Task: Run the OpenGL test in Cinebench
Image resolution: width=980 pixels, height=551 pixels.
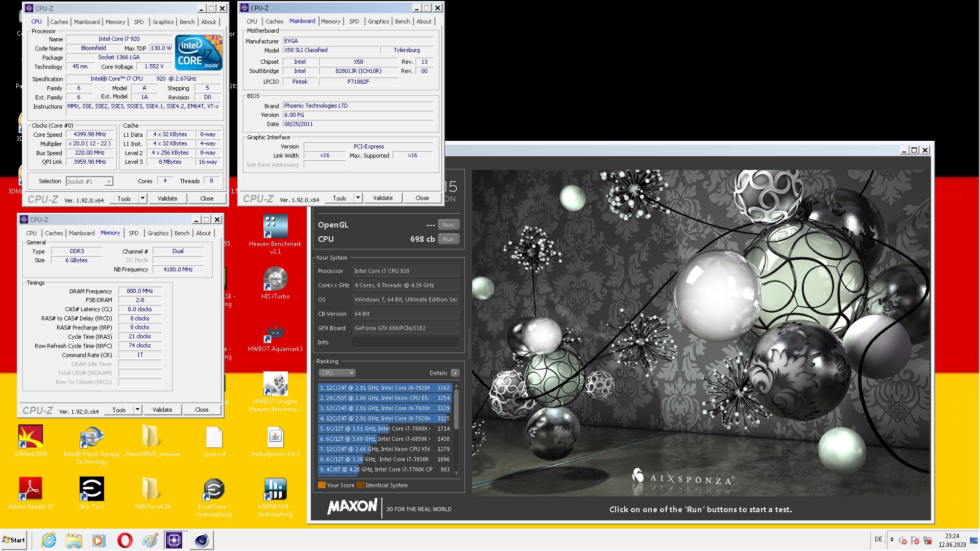Action: coord(448,225)
